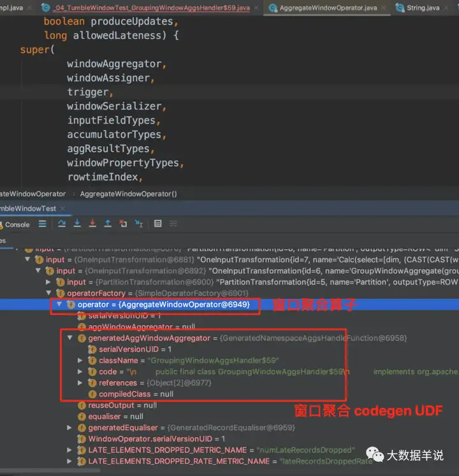The image size is (459, 476).
Task: Click the red Force Step Into icon
Action: point(92,224)
